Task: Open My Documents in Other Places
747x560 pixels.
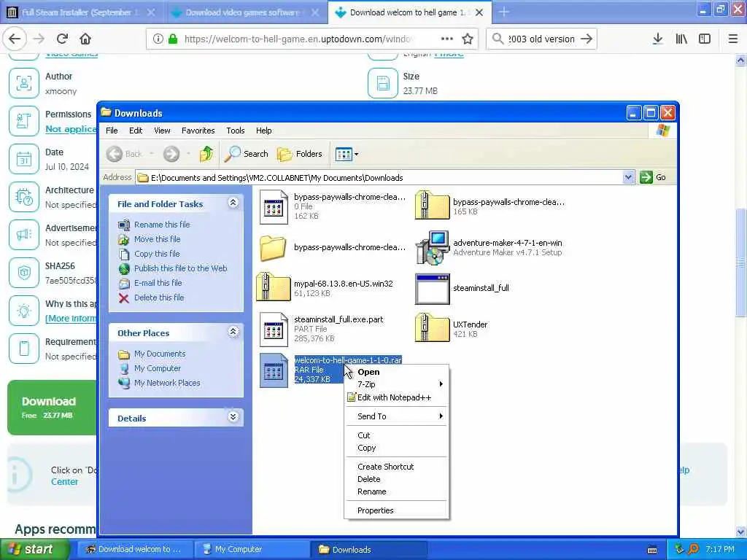Action: [160, 354]
